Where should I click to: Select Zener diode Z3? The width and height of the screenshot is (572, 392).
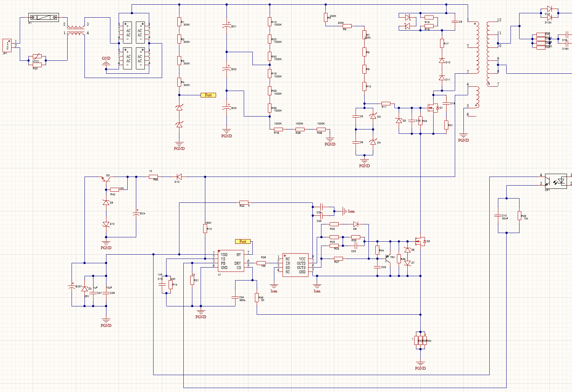[x=84, y=289]
